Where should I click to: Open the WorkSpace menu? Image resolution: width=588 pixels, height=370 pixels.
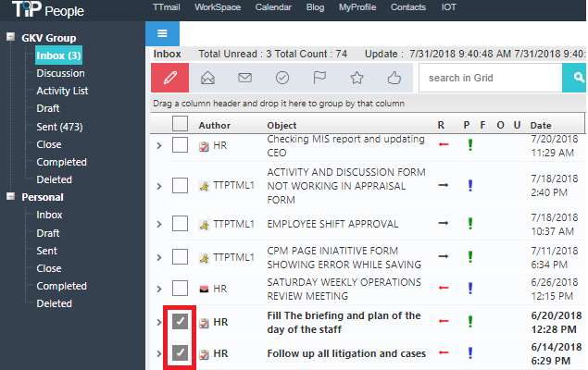click(218, 7)
